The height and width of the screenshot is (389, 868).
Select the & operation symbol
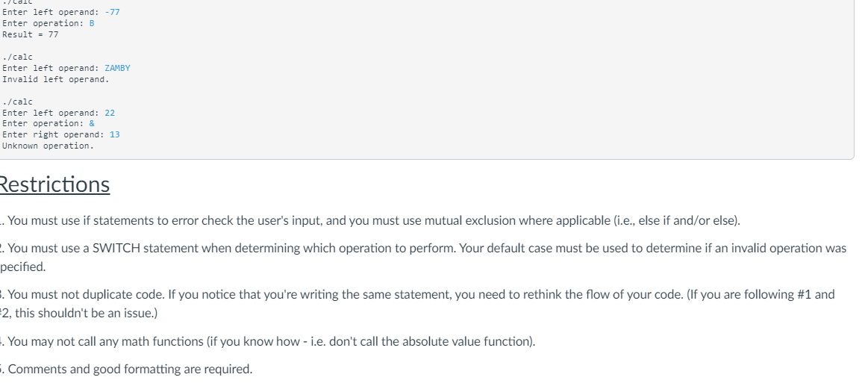point(92,124)
